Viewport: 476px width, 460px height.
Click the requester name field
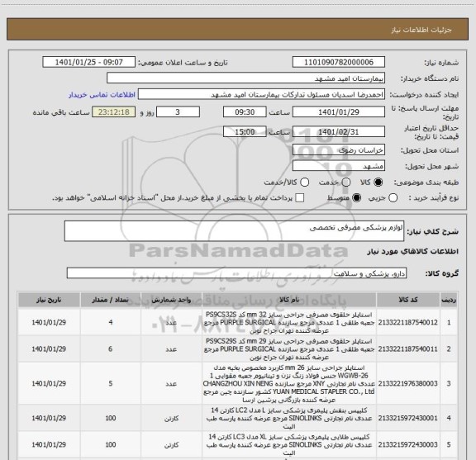click(261, 95)
